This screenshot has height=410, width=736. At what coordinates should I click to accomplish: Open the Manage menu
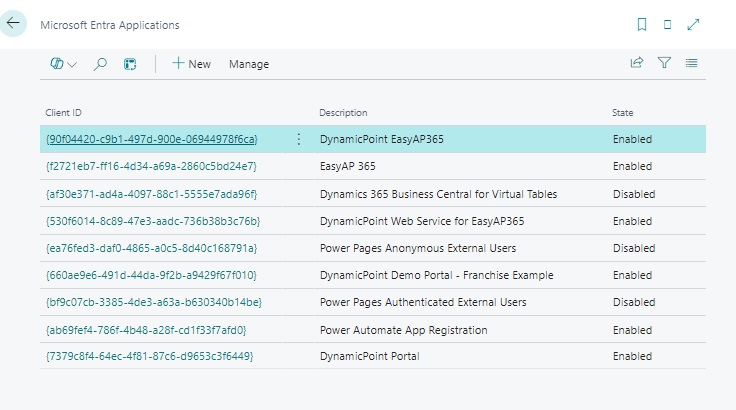click(x=249, y=64)
